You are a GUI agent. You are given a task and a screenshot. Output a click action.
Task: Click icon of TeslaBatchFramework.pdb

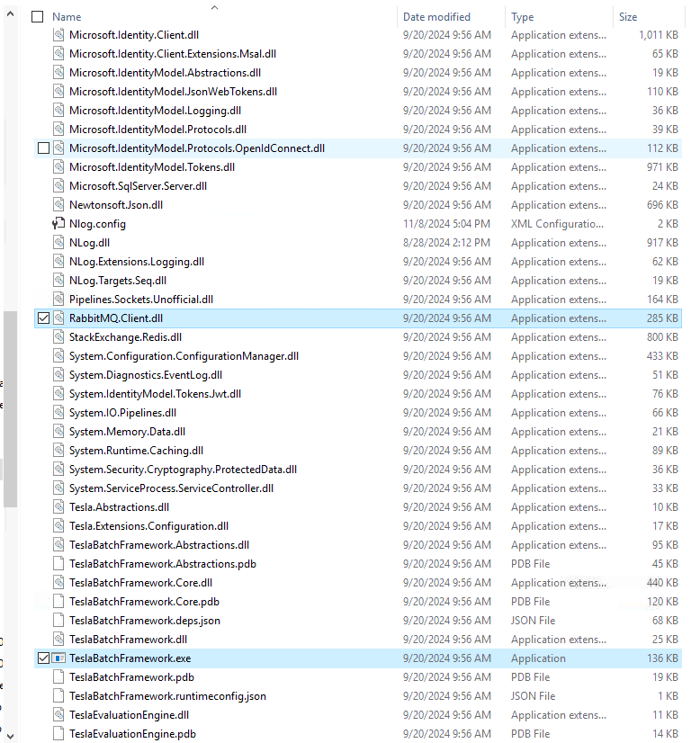click(58, 677)
